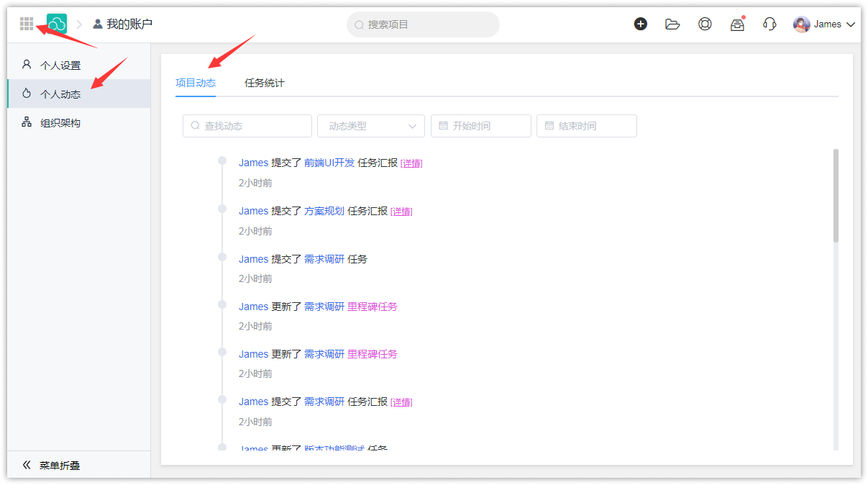Image resolution: width=868 pixels, height=485 pixels.
Task: Click the lifebuoy help icon
Action: (705, 24)
